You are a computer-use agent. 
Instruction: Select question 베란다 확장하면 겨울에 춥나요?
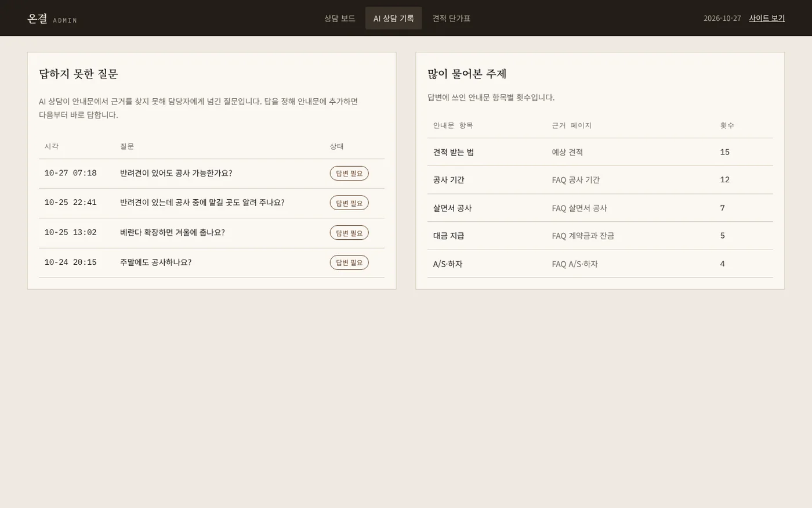coord(172,232)
